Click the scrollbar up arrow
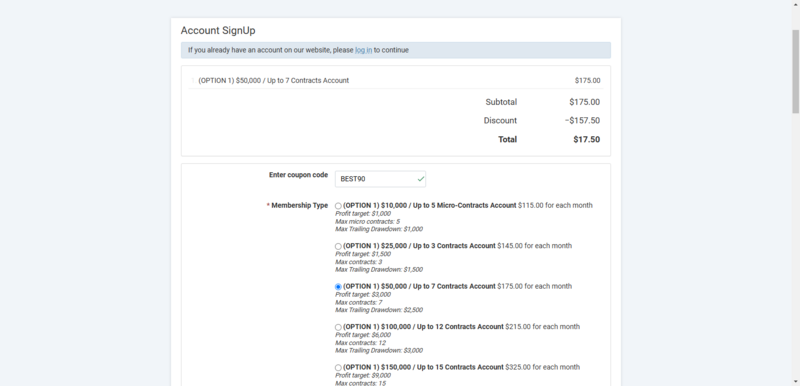Screen dimensions: 800x386 (x=795, y=4)
